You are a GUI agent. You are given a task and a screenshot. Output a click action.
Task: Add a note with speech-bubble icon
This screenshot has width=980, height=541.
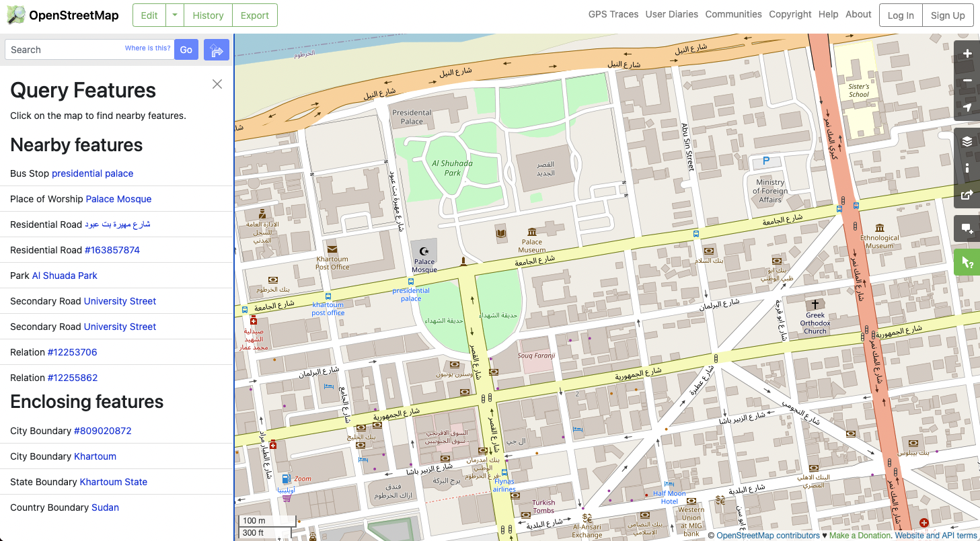[x=967, y=228]
